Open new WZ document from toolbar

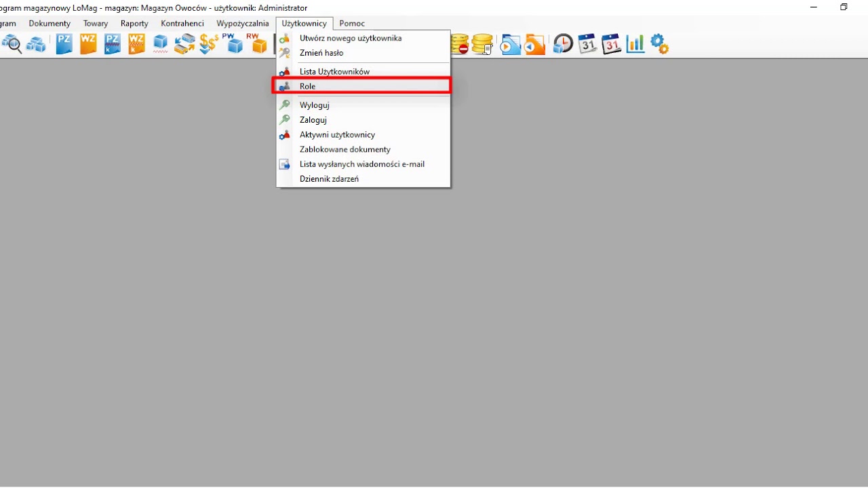[88, 44]
